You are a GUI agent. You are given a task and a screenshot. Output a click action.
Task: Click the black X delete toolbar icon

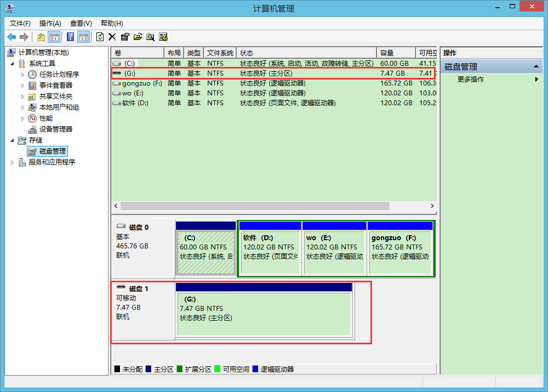[112, 37]
